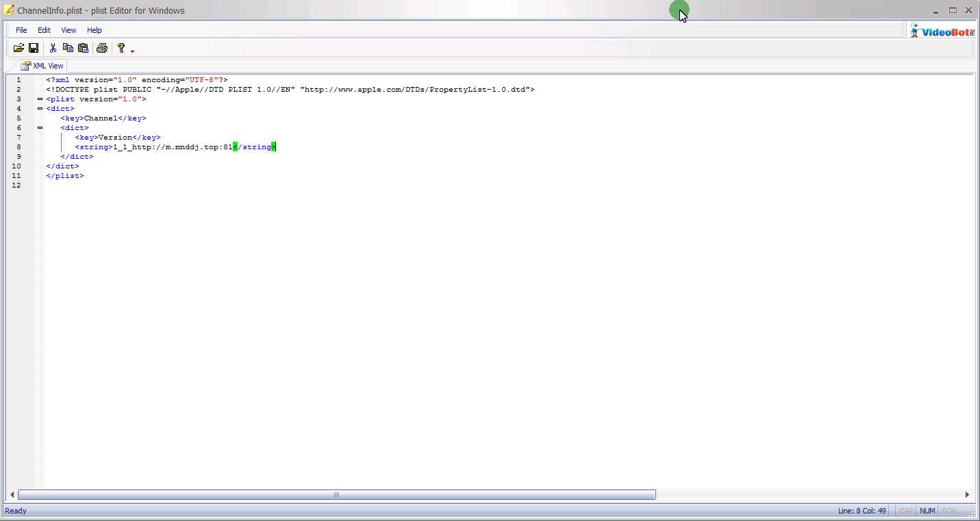
Task: Select the XML View tab
Action: pos(42,66)
